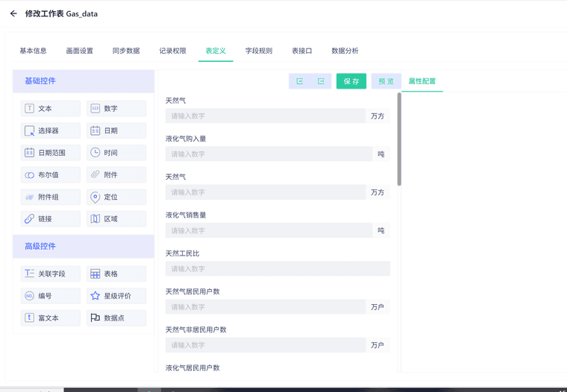Select the 天然工民比 field label

point(182,253)
